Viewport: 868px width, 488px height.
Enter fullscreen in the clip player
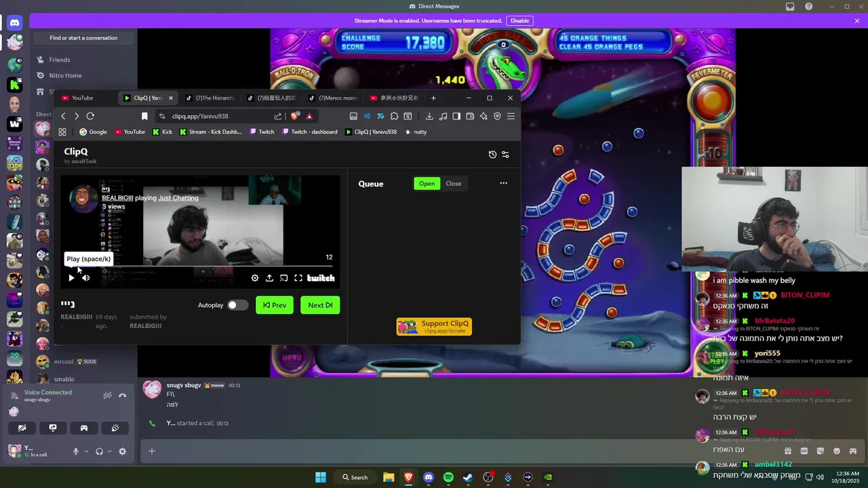298,278
